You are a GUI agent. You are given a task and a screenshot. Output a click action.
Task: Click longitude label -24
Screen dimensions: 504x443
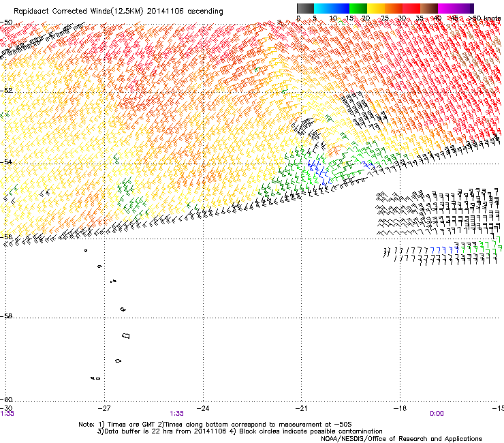tap(202, 408)
